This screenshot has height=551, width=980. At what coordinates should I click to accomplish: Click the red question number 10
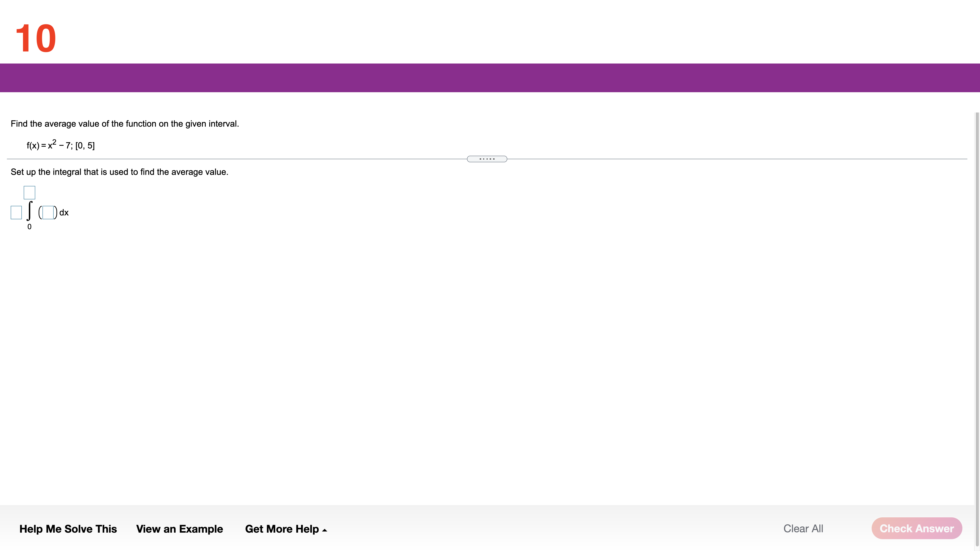[36, 38]
